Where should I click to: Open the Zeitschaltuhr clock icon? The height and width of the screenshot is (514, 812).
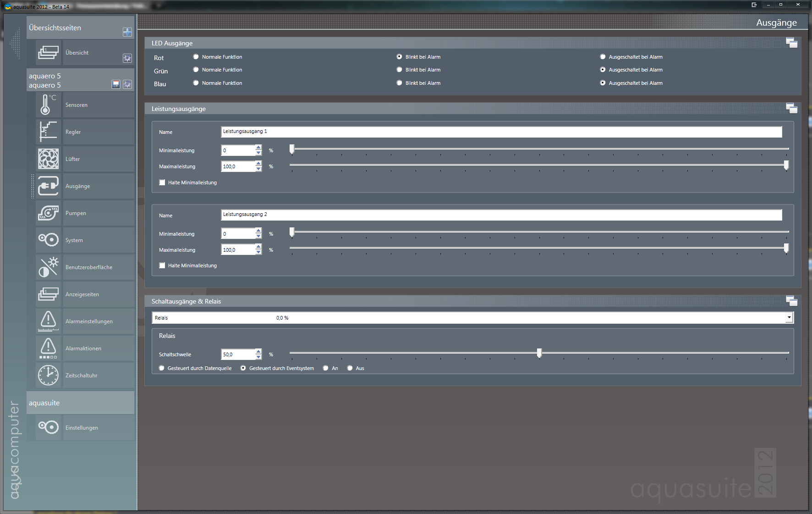point(48,375)
